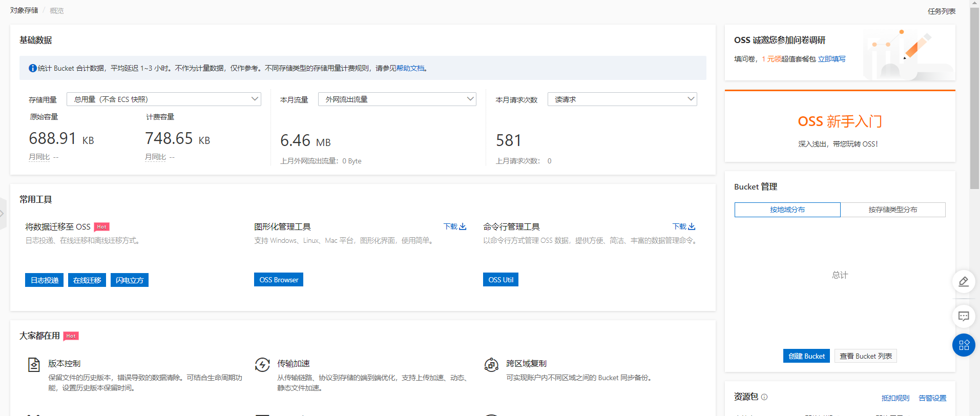
Task: Click the 闪电立方 button
Action: point(130,280)
